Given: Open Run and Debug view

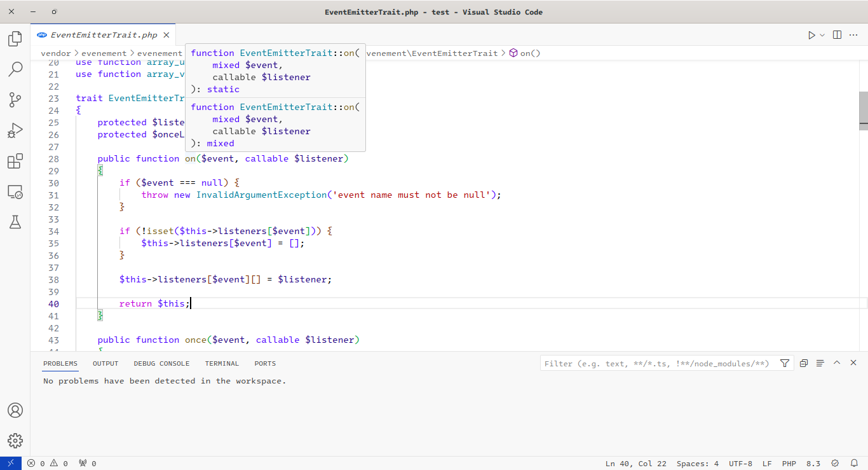Looking at the screenshot, I should pos(15,130).
